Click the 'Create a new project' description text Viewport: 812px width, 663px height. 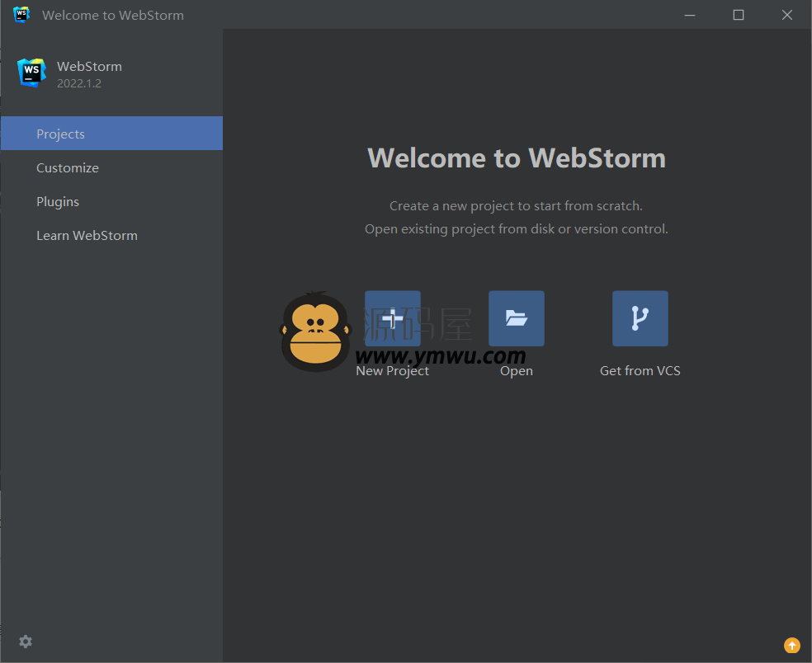point(516,206)
